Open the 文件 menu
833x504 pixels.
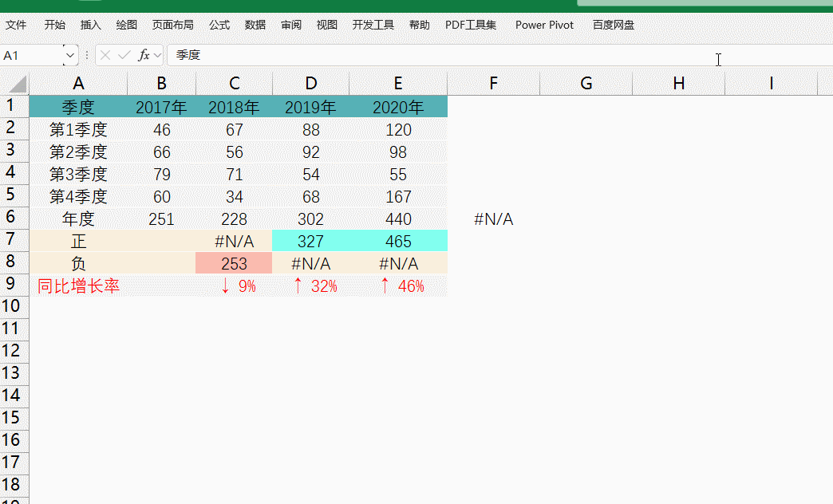pyautogui.click(x=16, y=25)
